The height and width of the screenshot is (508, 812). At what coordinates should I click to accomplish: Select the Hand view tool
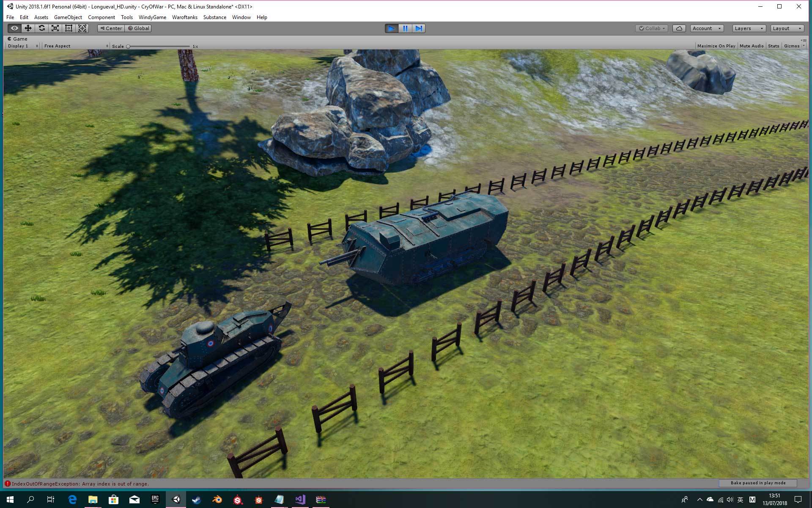[14, 28]
